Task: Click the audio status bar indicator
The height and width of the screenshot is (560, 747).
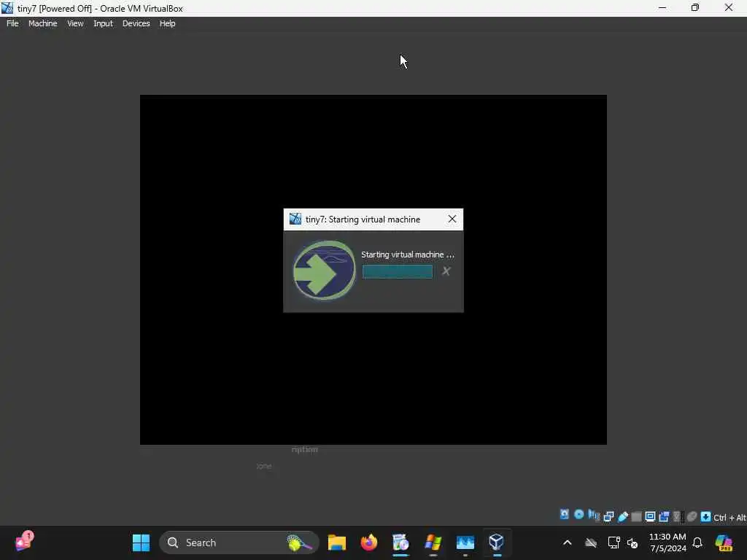Action: click(594, 516)
